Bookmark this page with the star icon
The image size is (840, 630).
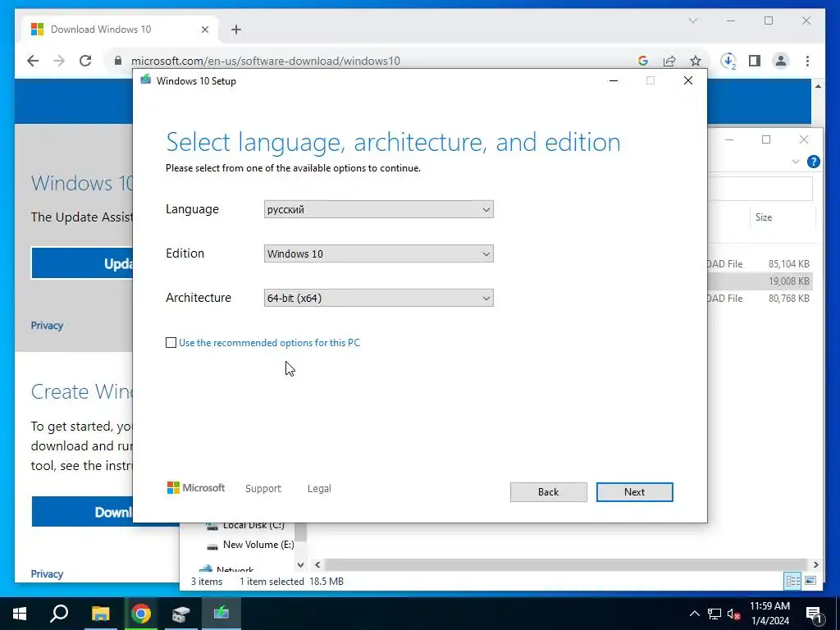click(x=696, y=61)
